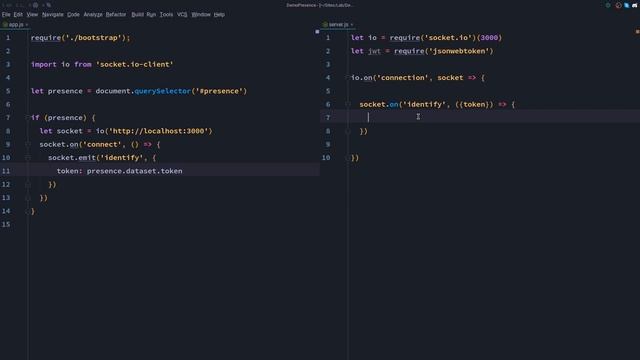640x360 pixels.
Task: Open the Code menu
Action: 73,14
